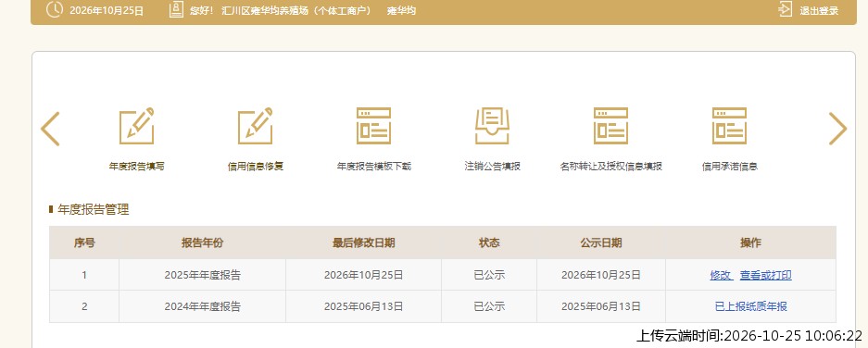868x348 pixels.
Task: Click the header date 2026年10月25日
Action: 107,10
